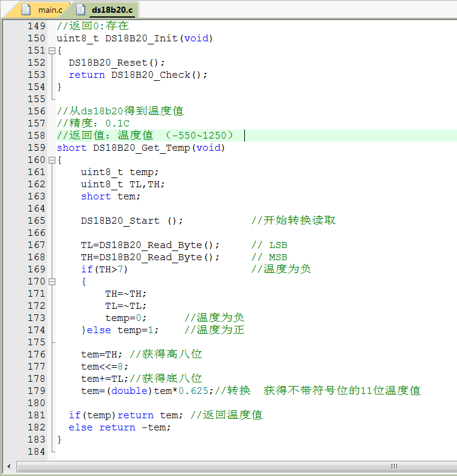Click the 'else return -tem;' line
The image size is (457, 476).
pyautogui.click(x=120, y=427)
